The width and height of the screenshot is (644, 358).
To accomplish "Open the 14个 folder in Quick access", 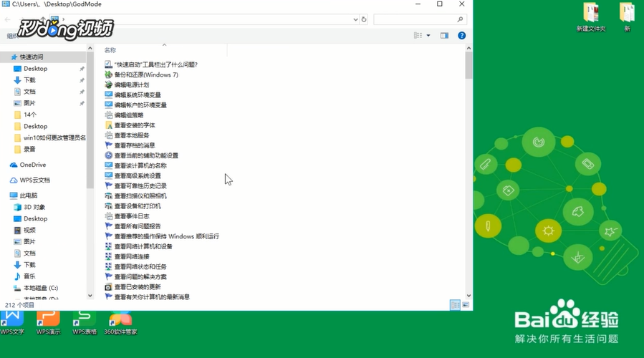I will tap(29, 115).
